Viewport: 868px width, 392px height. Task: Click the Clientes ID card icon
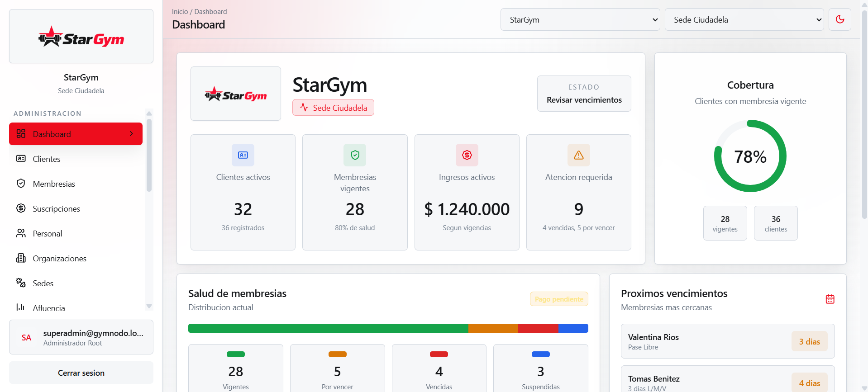point(21,159)
